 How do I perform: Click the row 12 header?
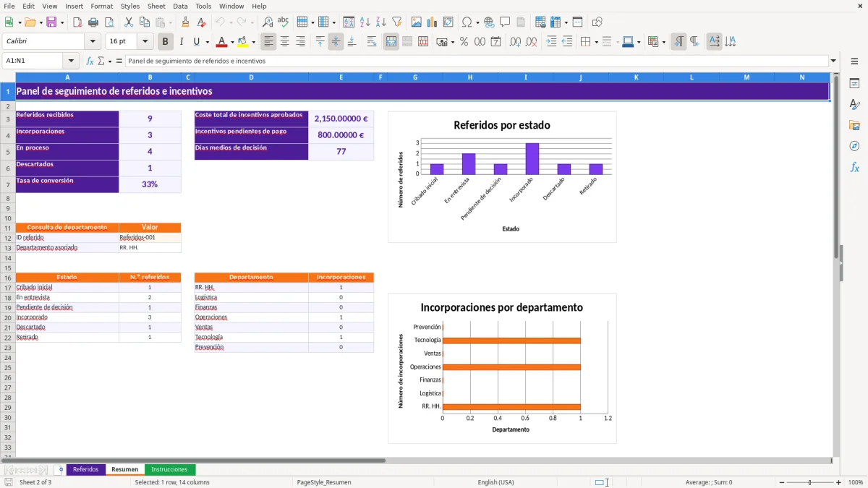8,237
